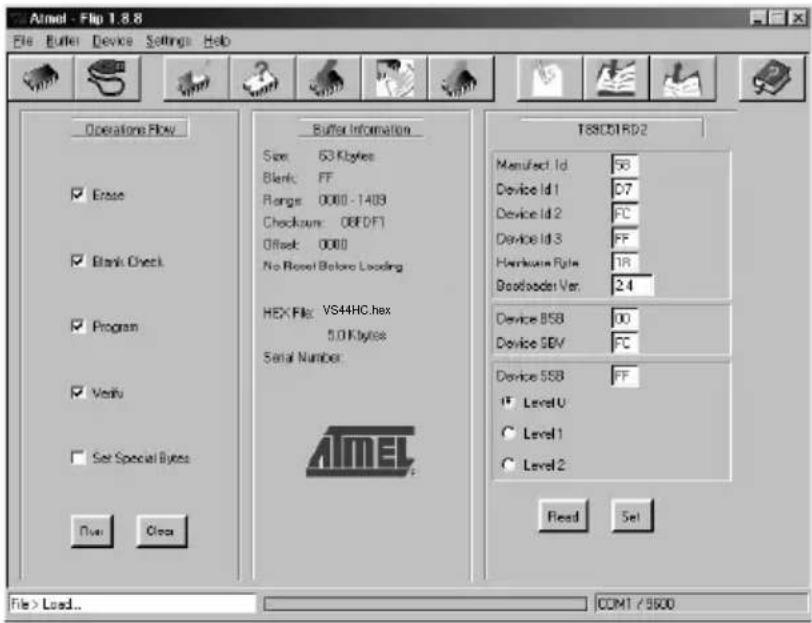Image resolution: width=812 pixels, height=623 pixels.
Task: Click the Serial Number label
Action: tap(302, 357)
